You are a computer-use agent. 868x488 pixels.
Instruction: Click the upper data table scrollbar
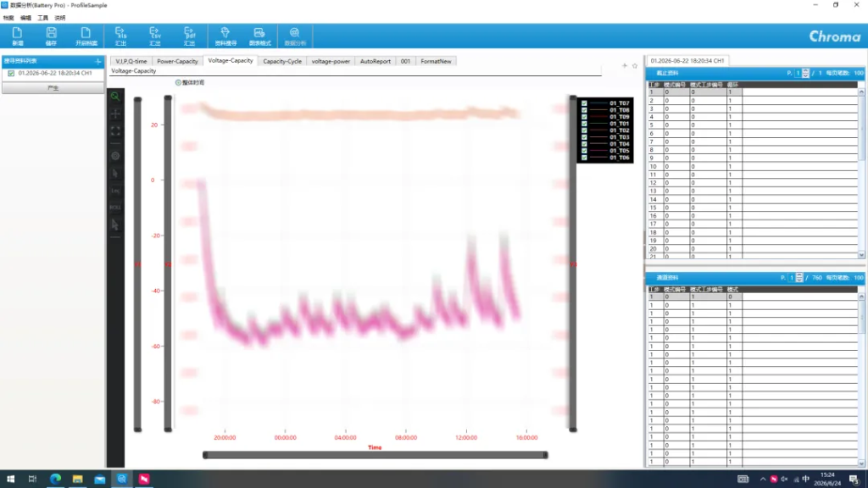(861, 173)
